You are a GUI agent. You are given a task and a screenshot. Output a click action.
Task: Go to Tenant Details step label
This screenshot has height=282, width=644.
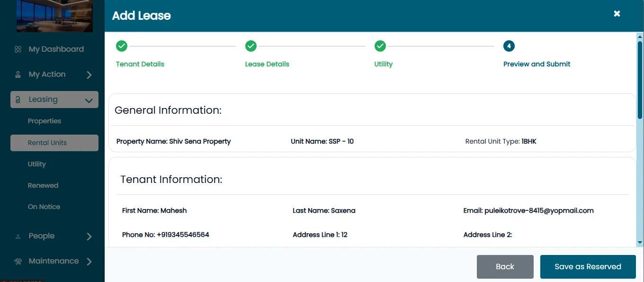140,64
